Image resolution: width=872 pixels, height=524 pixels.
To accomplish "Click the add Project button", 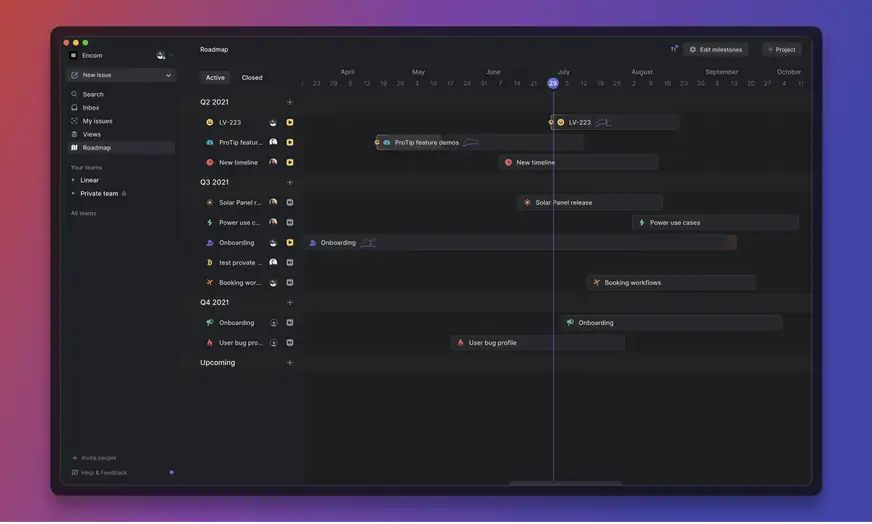I will [782, 50].
